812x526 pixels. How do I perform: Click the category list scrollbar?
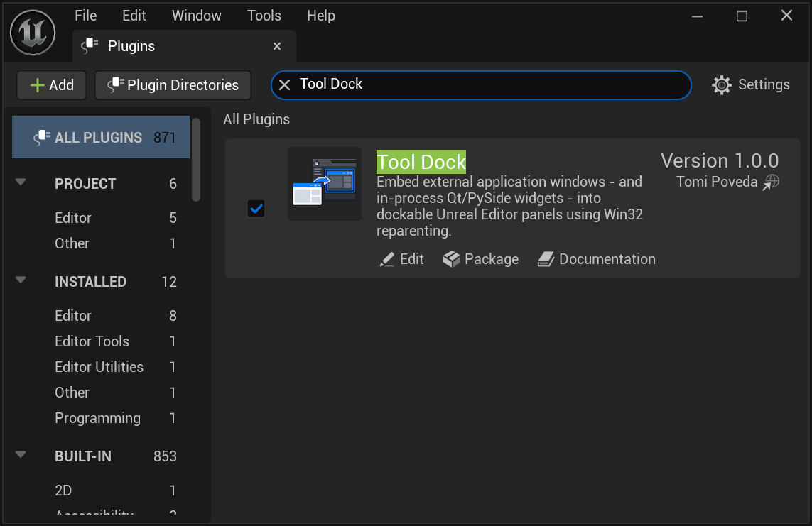click(x=196, y=159)
